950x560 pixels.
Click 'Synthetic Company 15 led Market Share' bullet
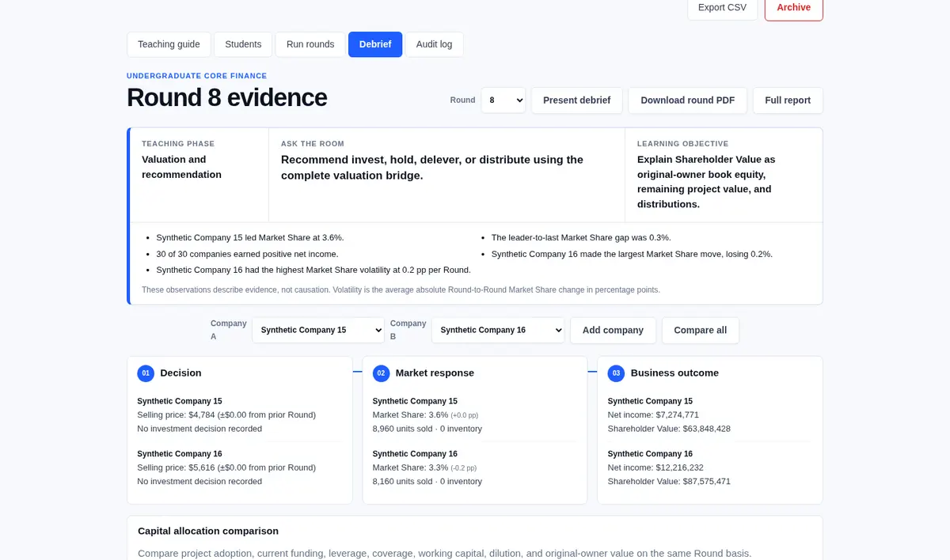tap(250, 237)
